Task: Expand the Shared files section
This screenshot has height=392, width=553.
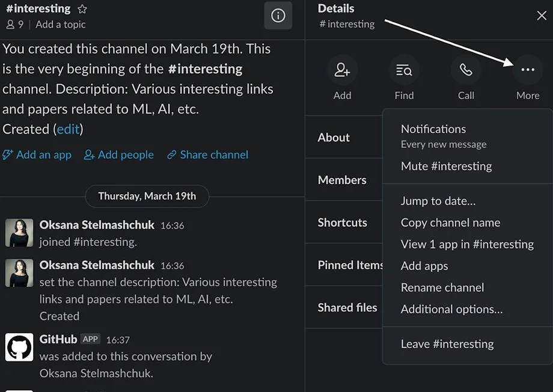Action: pos(347,307)
